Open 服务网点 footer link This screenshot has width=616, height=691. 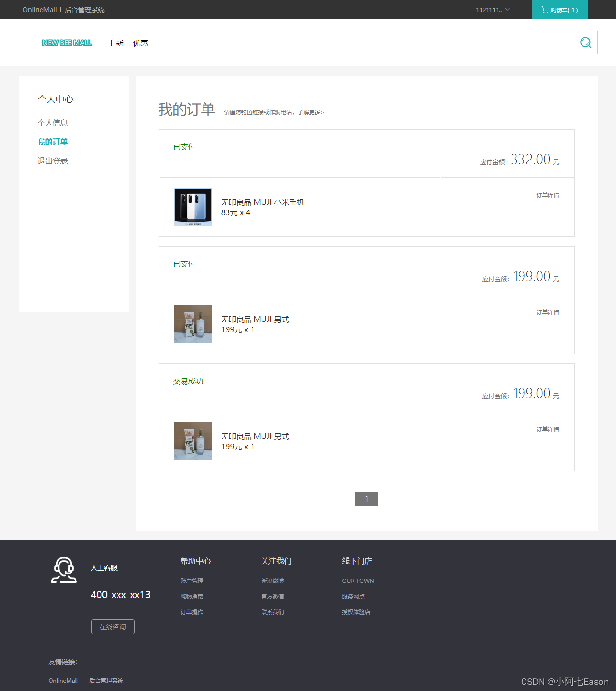354,597
